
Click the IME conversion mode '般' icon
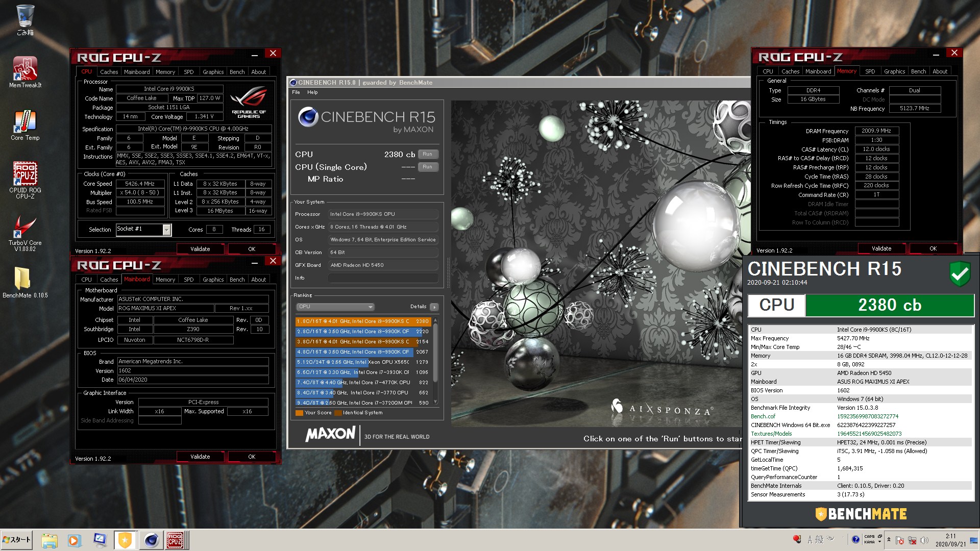point(819,539)
